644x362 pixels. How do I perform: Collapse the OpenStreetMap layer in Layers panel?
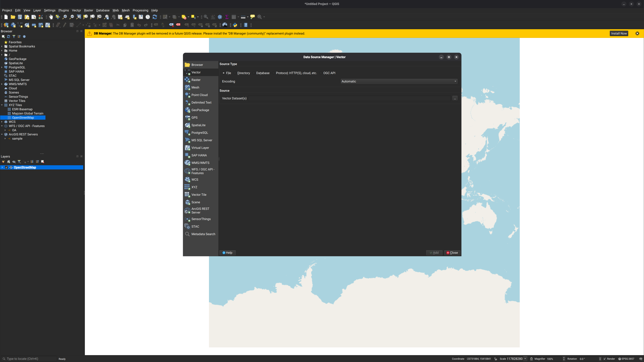point(2,167)
